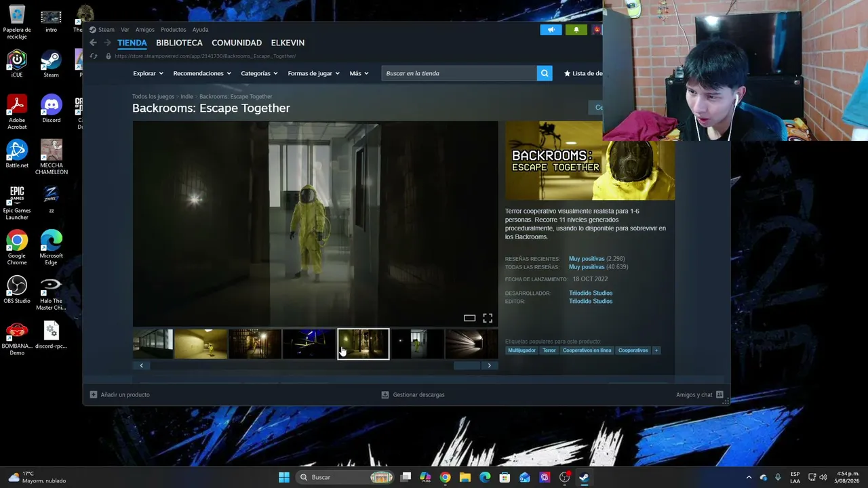The width and height of the screenshot is (868, 488).
Task: Select the iCUE desktop shortcut
Action: (x=17, y=64)
